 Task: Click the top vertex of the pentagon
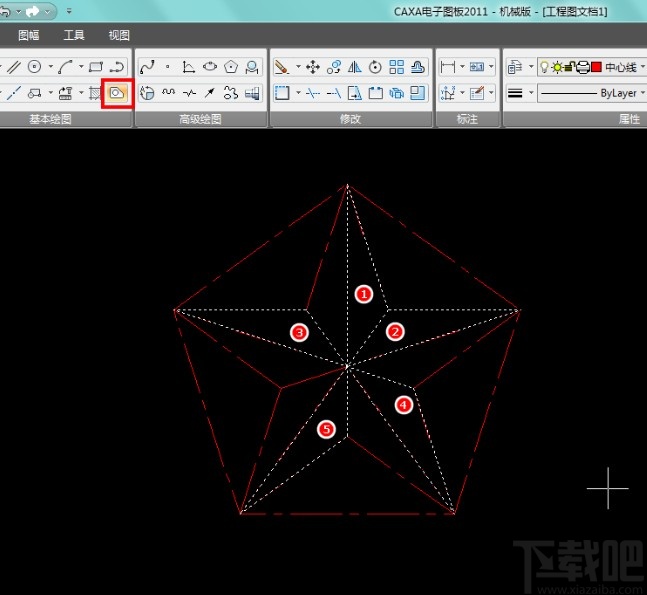pyautogui.click(x=347, y=186)
